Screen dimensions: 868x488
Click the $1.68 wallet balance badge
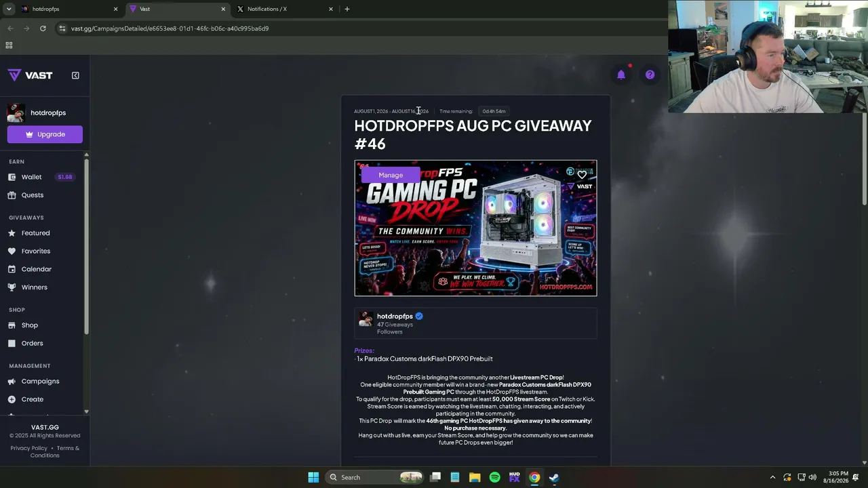coord(65,177)
